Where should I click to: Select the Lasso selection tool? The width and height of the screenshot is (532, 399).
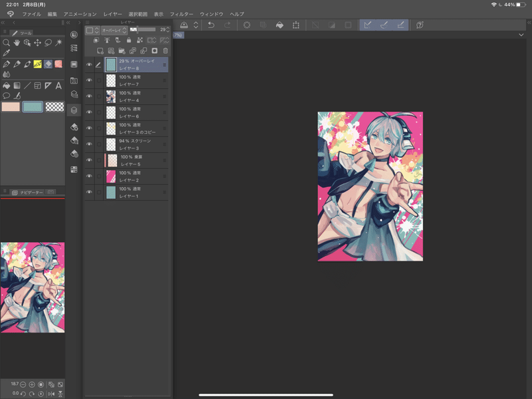(x=48, y=43)
